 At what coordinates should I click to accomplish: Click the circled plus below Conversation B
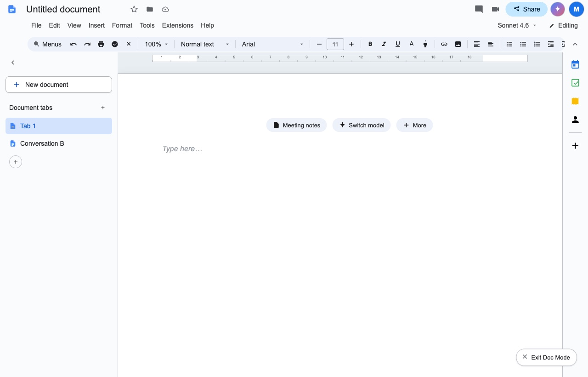pos(16,162)
